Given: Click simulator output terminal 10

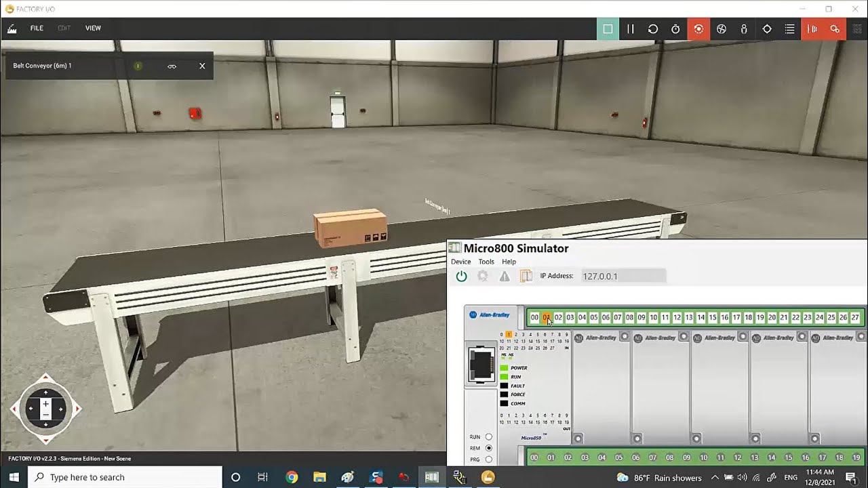Looking at the screenshot, I should click(704, 457).
